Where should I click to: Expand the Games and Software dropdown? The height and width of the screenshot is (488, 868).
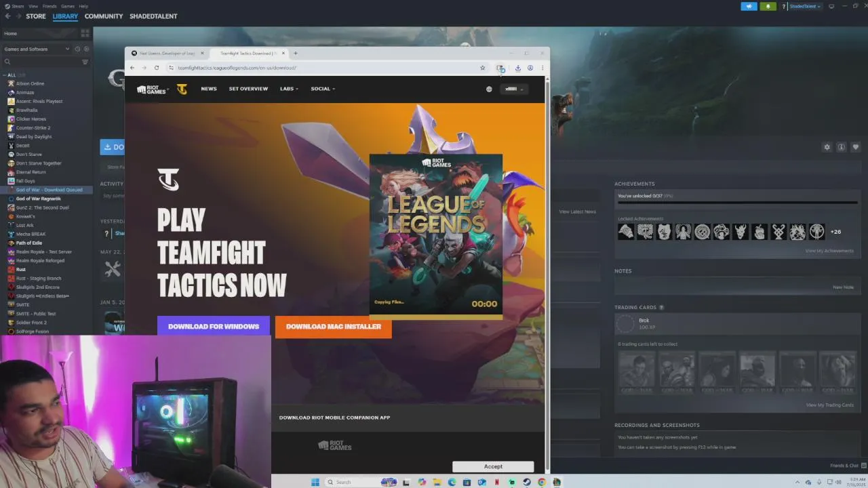37,49
